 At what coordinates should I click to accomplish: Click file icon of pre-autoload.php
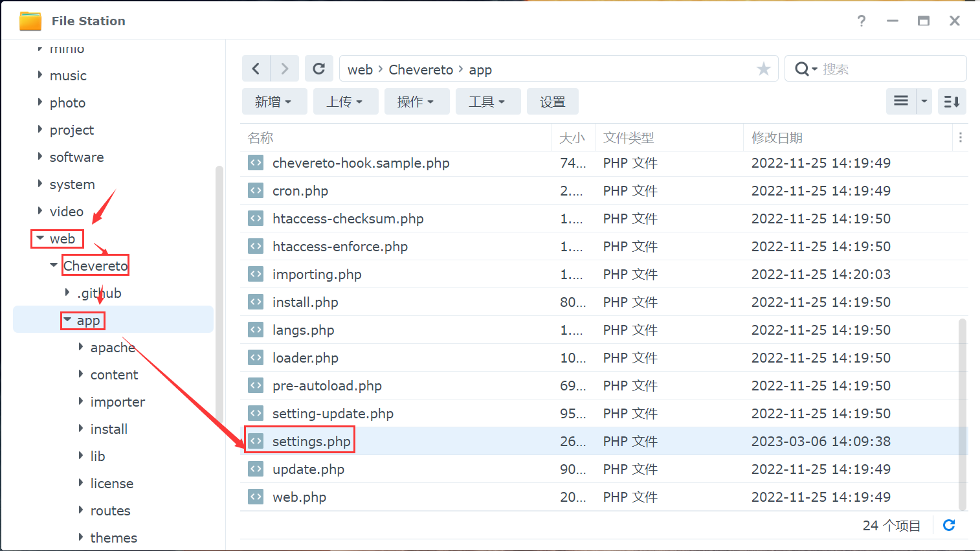(256, 385)
